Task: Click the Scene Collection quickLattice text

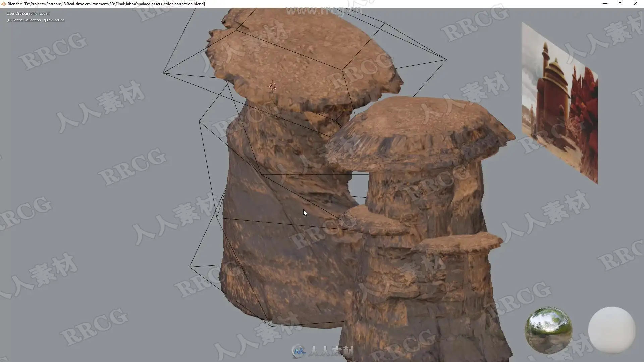Action: (36, 20)
